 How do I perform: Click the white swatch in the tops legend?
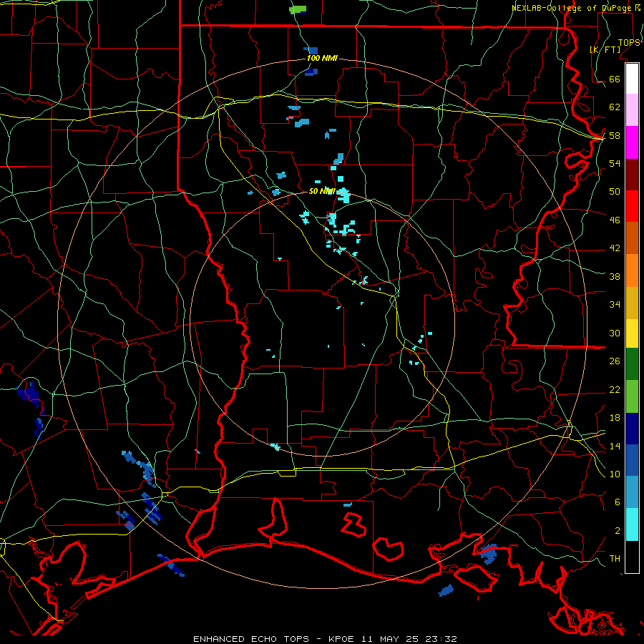(x=632, y=79)
